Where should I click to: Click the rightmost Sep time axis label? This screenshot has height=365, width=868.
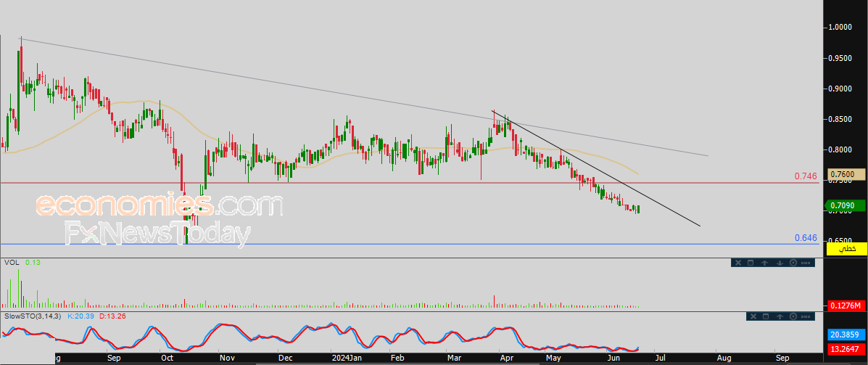(x=782, y=358)
